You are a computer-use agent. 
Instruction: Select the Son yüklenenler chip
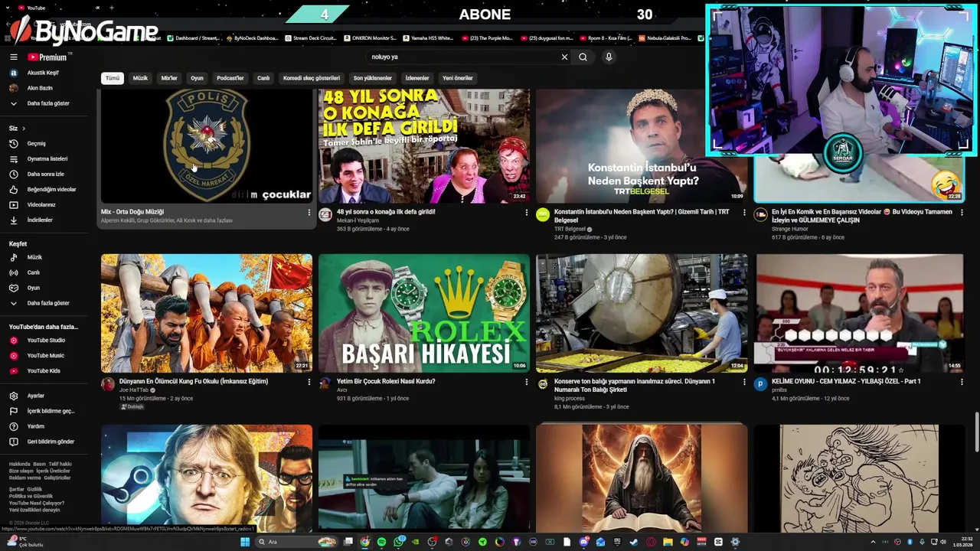pyautogui.click(x=373, y=78)
